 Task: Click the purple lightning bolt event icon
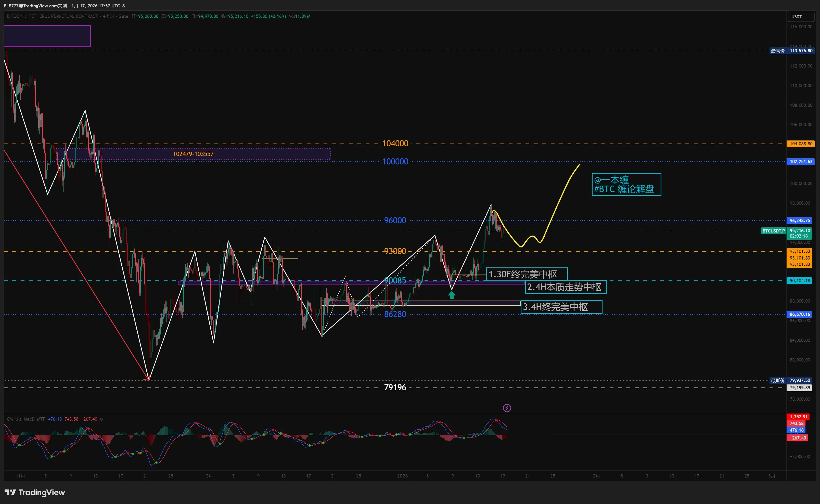(507, 408)
